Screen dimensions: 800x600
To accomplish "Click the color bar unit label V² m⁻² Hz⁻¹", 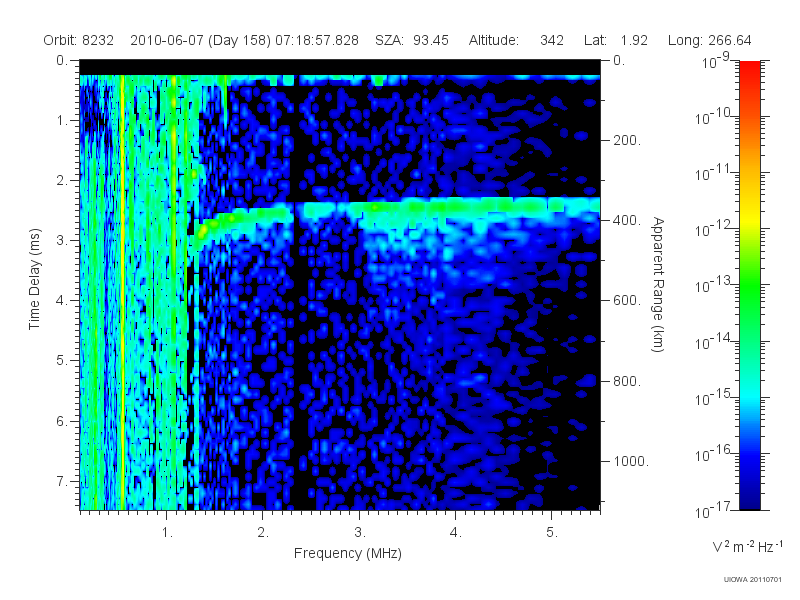I will 747,546.
